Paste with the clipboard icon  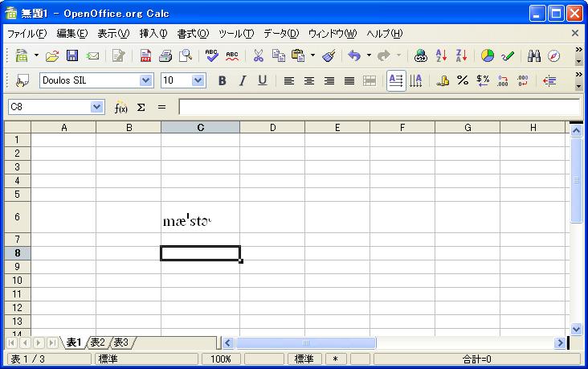coord(298,56)
